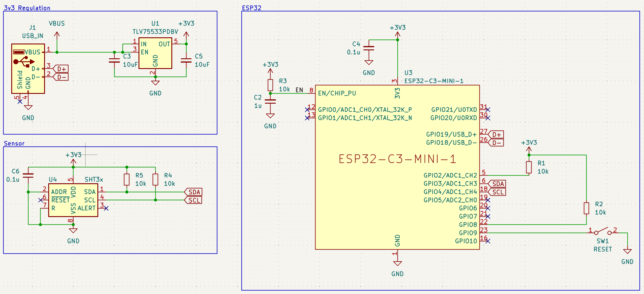
Task: Select resistor R5 10k symbol
Action: coord(127,179)
